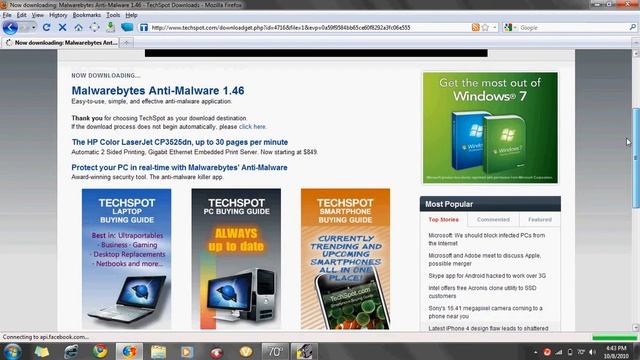Click the fullscreen crosshair toolbar icon
The image size is (640, 360).
click(x=94, y=27)
